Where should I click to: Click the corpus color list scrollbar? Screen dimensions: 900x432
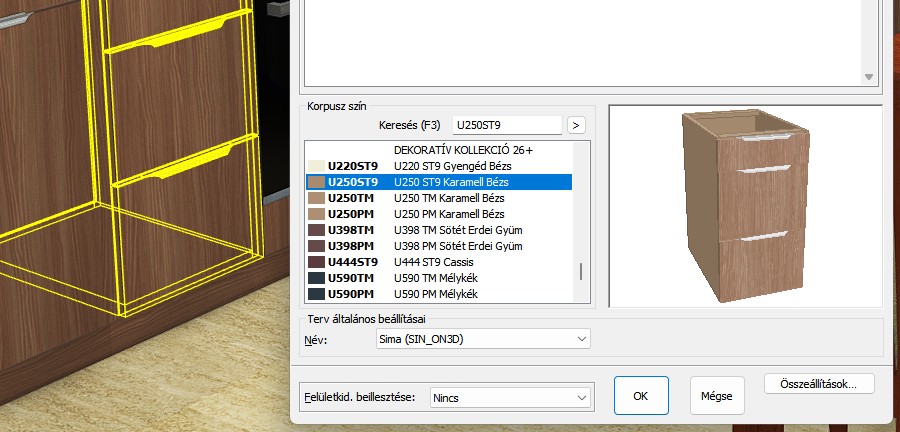coord(580,273)
